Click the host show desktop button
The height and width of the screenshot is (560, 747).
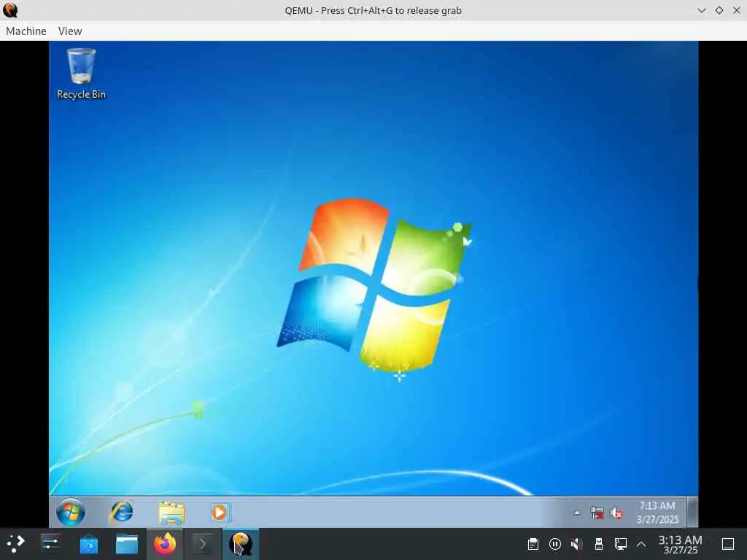[728, 544]
